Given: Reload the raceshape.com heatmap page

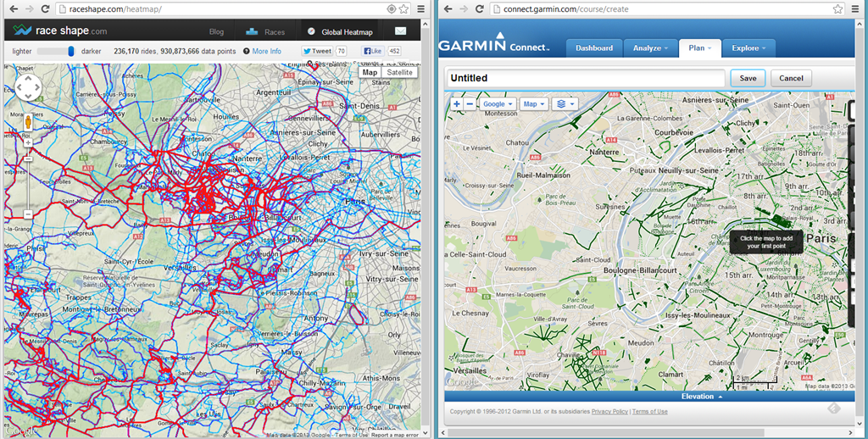Looking at the screenshot, I should click(46, 8).
